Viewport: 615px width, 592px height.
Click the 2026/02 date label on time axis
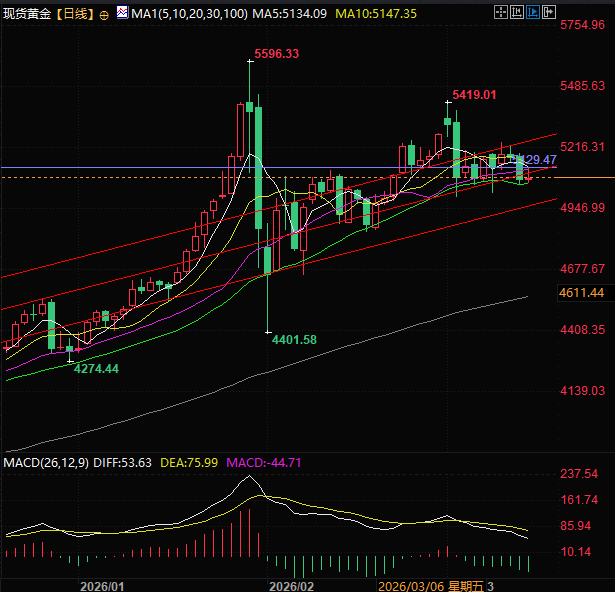291,586
